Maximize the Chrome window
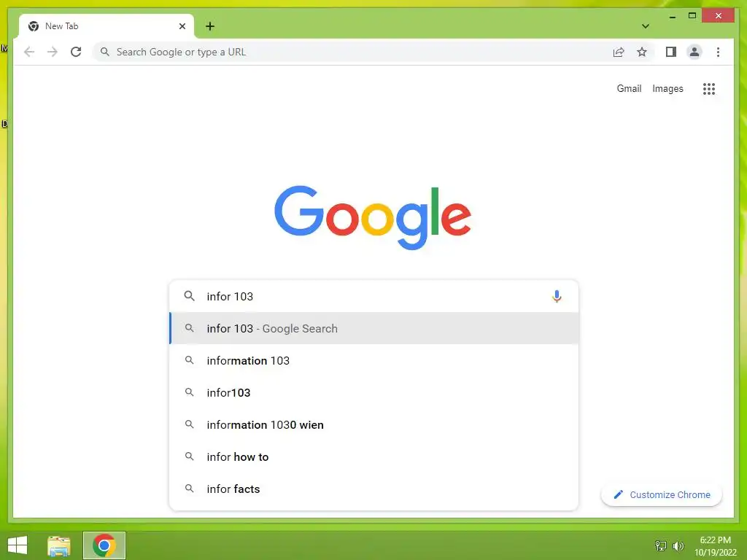Viewport: 747px width, 560px height. pos(692,16)
